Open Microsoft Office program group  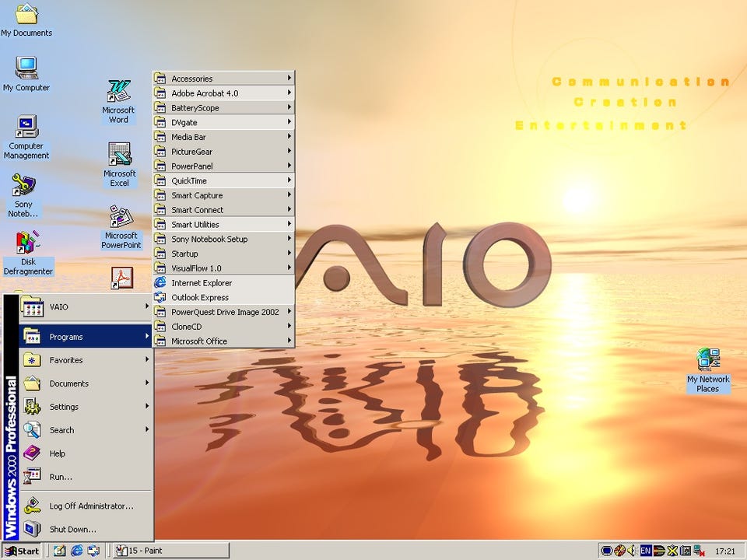[x=223, y=341]
